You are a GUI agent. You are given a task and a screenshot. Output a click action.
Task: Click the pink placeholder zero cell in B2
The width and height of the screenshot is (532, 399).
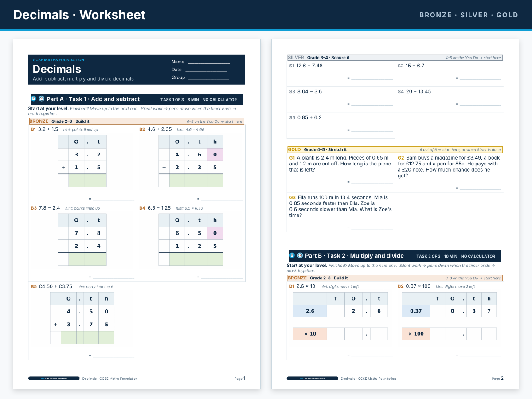(x=215, y=155)
